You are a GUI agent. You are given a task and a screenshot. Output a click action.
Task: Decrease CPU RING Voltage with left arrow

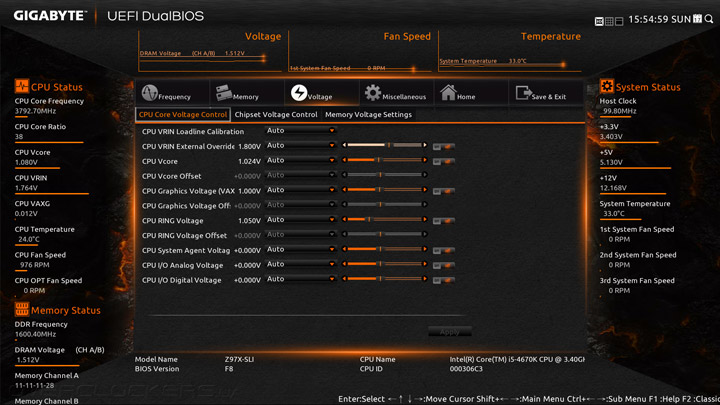[x=344, y=219]
